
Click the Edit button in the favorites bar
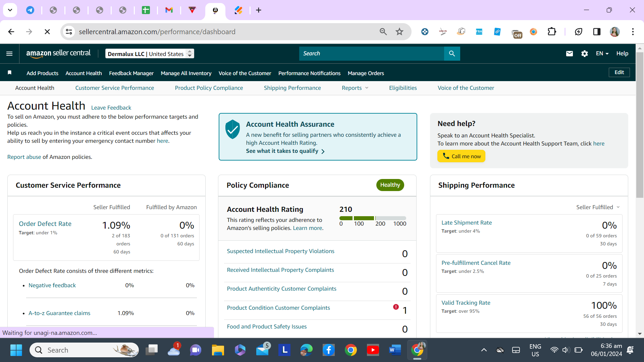(x=619, y=72)
